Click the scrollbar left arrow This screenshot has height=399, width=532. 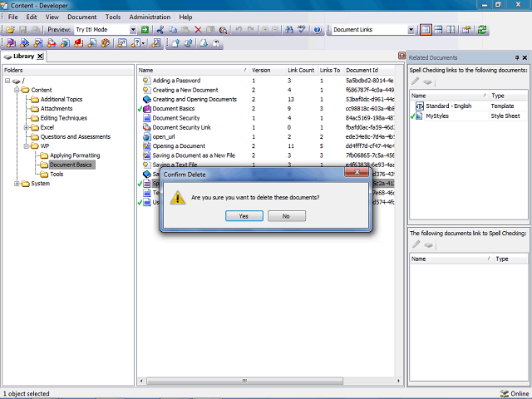[x=141, y=381]
